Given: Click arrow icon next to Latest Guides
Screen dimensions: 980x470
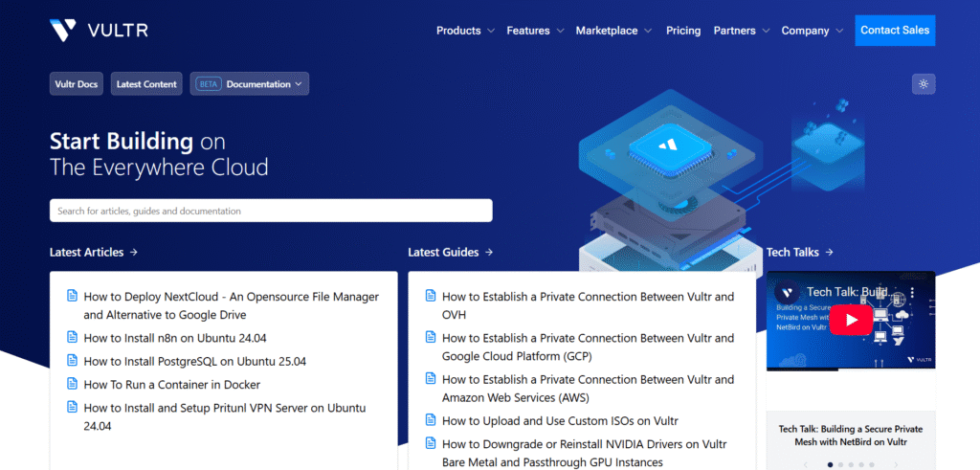Looking at the screenshot, I should (x=489, y=253).
